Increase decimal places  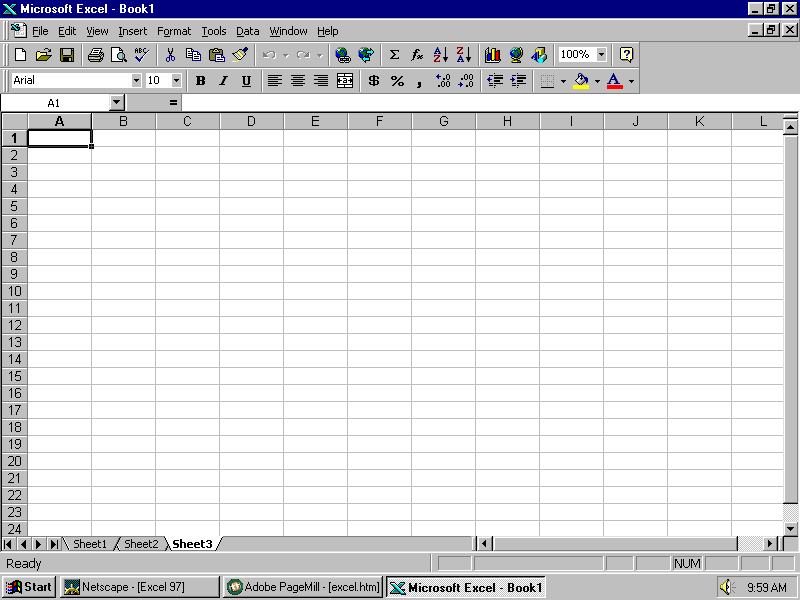pyautogui.click(x=443, y=81)
